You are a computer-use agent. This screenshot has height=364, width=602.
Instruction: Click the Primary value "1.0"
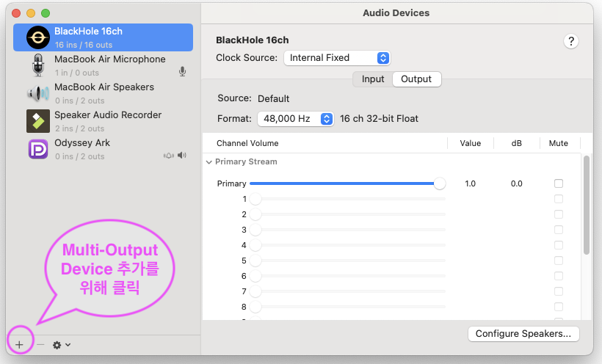click(x=471, y=183)
